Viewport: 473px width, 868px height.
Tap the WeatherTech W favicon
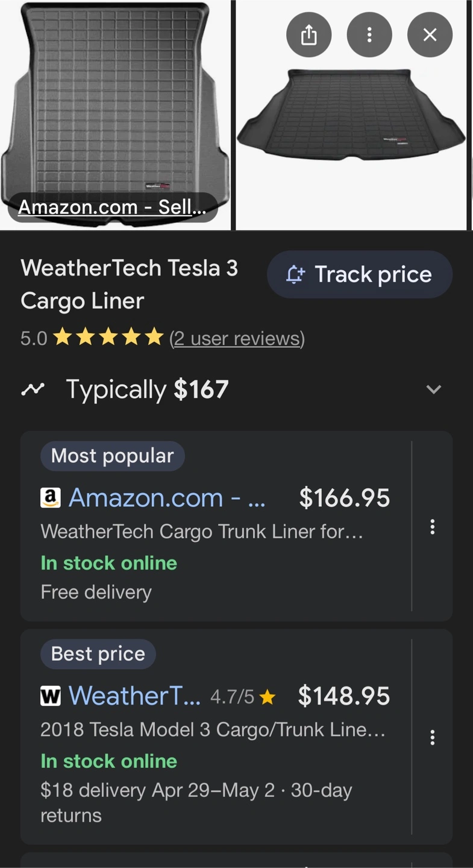pyautogui.click(x=51, y=696)
